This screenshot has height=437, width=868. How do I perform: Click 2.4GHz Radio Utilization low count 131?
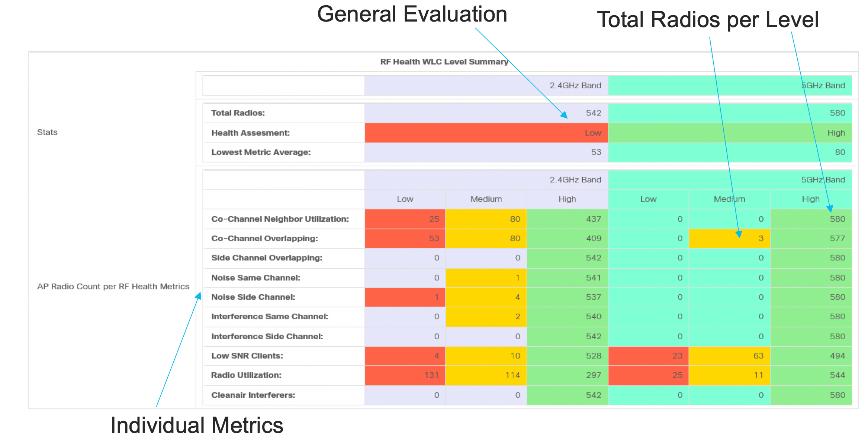click(431, 375)
